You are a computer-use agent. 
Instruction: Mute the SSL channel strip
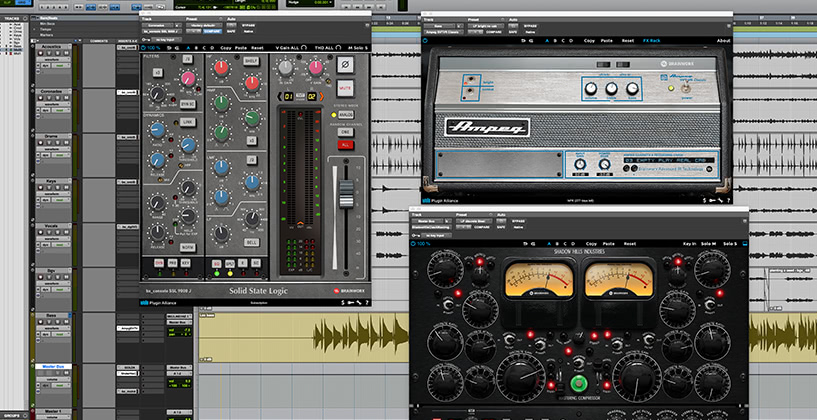pos(345,88)
